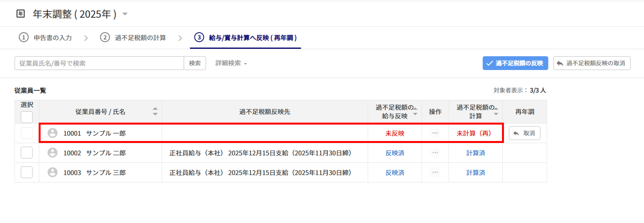644x223 pixels.
Task: Click the 取消 button in 再年調 column
Action: (x=525, y=133)
